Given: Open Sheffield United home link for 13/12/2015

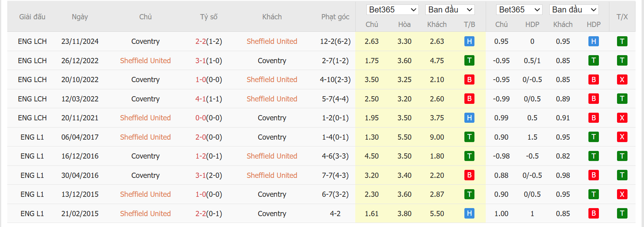Looking at the screenshot, I should tap(145, 194).
